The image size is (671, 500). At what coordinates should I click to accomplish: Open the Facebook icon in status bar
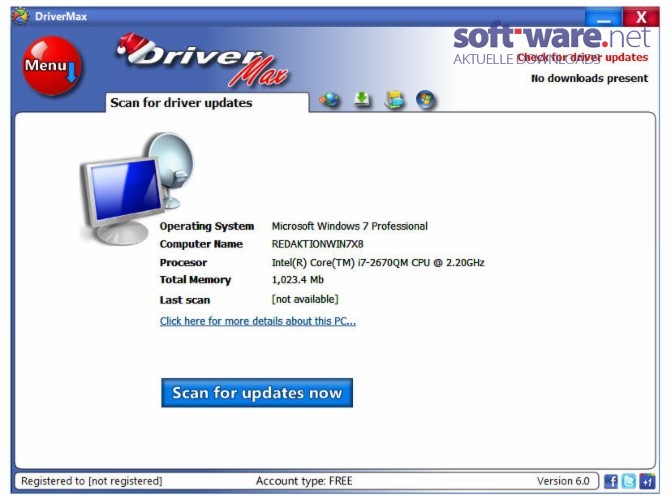[611, 481]
